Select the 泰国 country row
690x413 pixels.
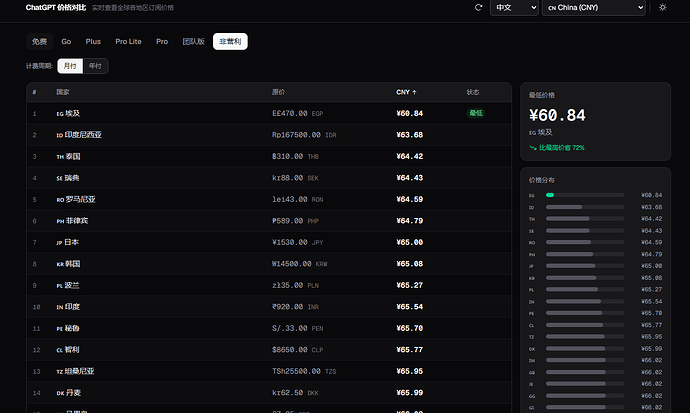[269, 157]
